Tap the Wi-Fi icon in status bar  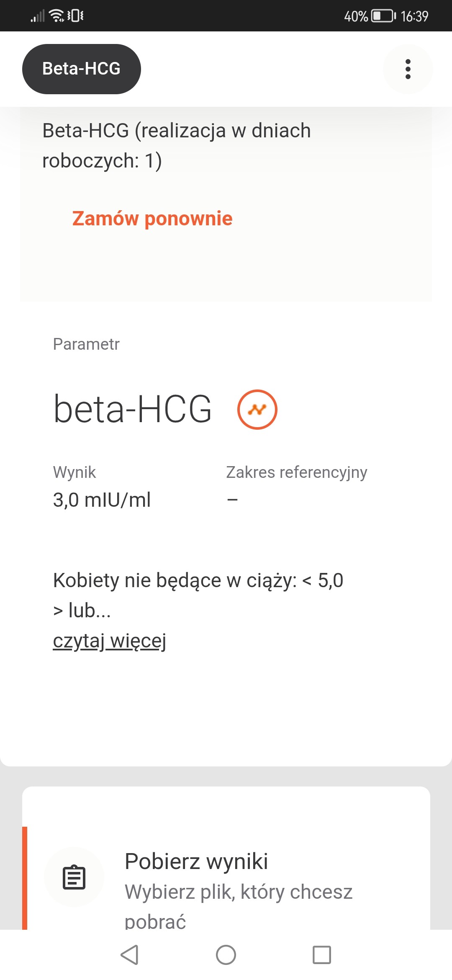(x=56, y=16)
